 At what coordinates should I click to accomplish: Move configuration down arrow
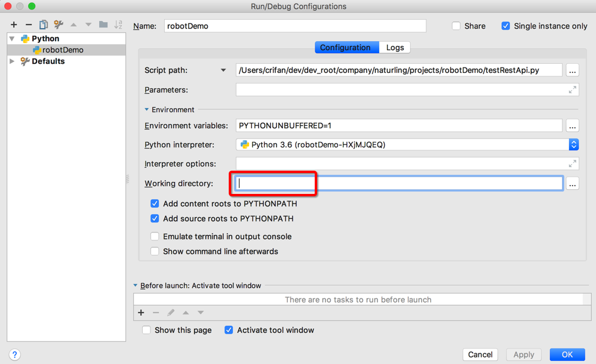coord(88,24)
